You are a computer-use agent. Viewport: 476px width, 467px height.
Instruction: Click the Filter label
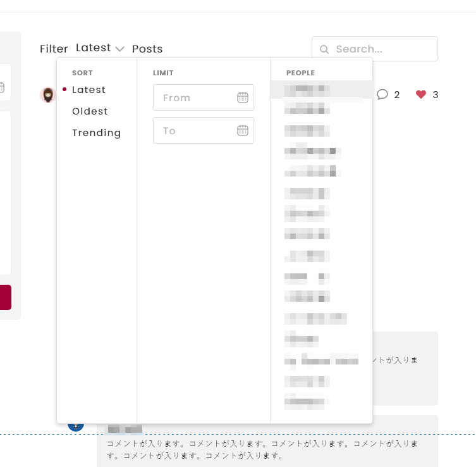(x=54, y=49)
